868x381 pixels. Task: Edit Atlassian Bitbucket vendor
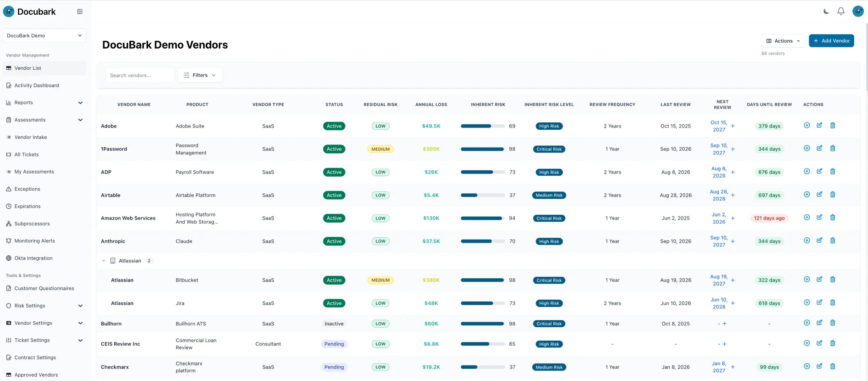pos(819,279)
